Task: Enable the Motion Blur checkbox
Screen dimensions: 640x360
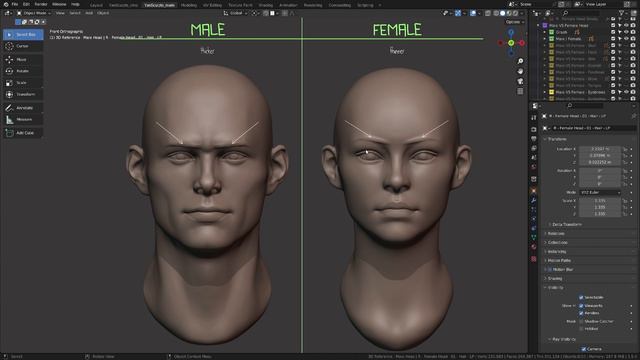Action: [550, 269]
